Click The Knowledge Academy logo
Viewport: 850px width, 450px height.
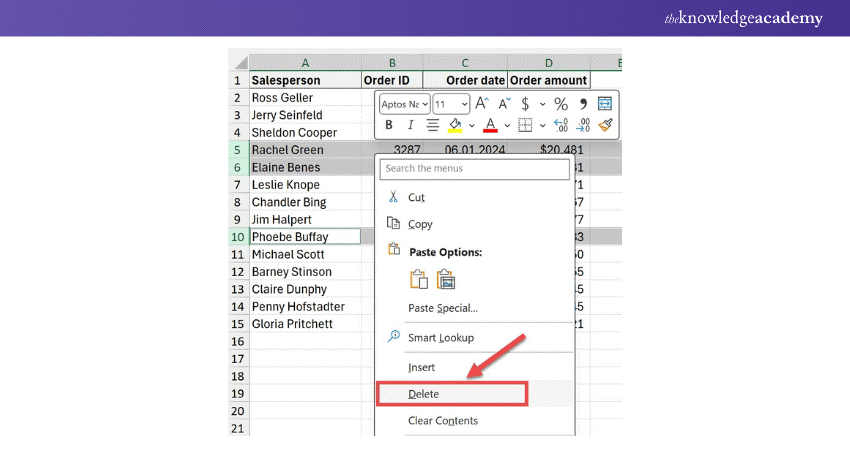[x=743, y=18]
